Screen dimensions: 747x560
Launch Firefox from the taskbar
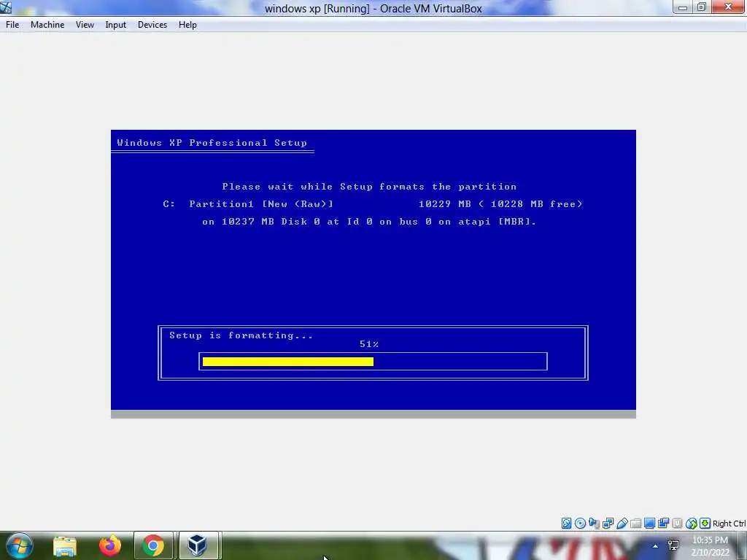click(110, 545)
